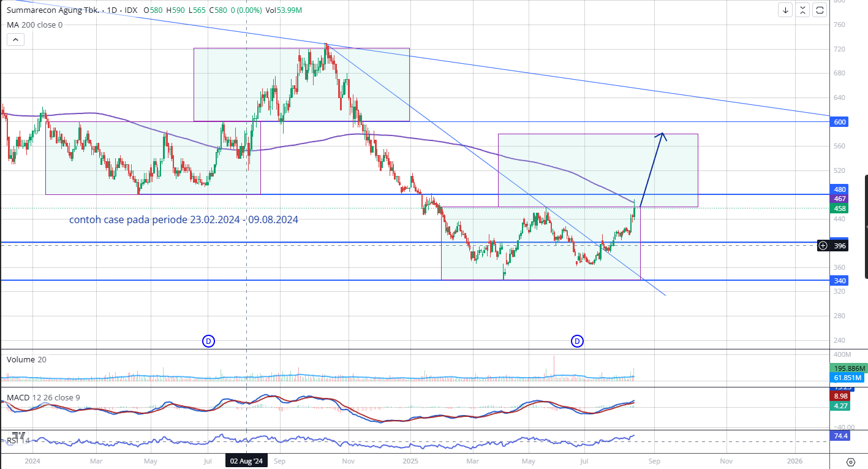The height and width of the screenshot is (469, 868).
Task: Select the MACD 12 26 close 9 legend
Action: tap(43, 398)
